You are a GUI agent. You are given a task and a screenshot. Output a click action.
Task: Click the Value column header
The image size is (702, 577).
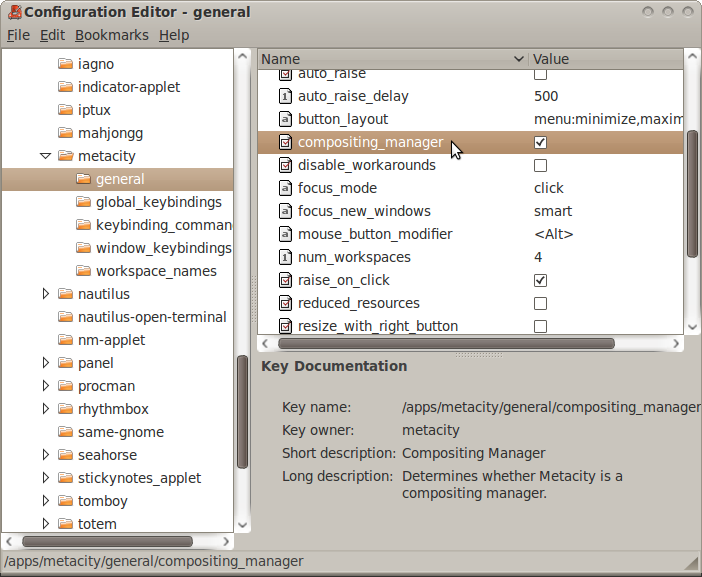pos(606,59)
